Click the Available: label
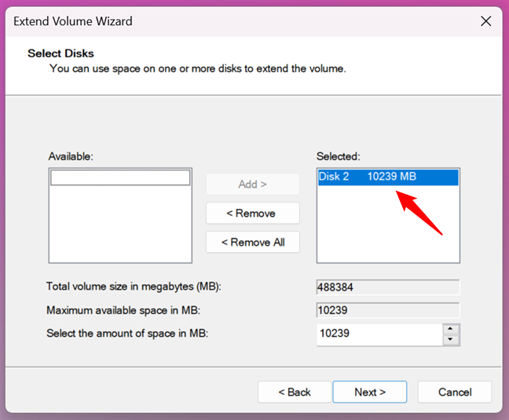The height and width of the screenshot is (420, 509). (71, 157)
